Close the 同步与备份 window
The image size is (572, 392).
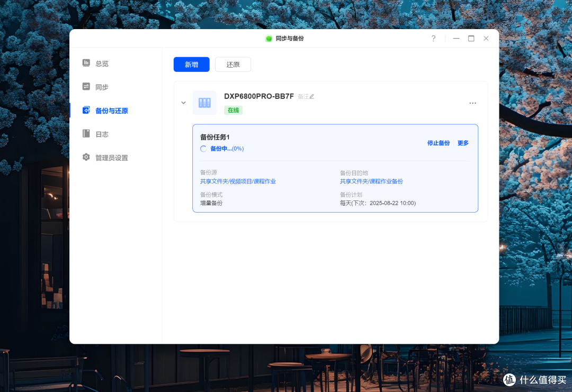pyautogui.click(x=486, y=38)
